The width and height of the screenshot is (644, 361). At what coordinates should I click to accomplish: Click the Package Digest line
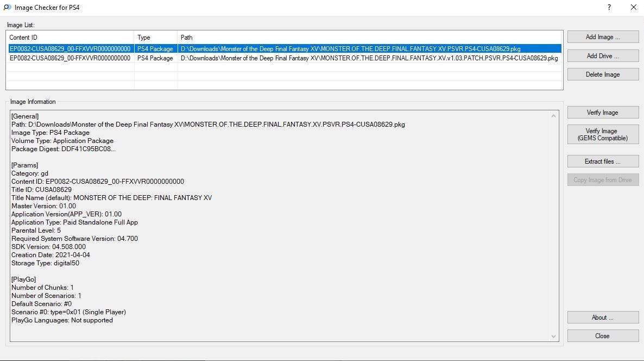(x=63, y=149)
